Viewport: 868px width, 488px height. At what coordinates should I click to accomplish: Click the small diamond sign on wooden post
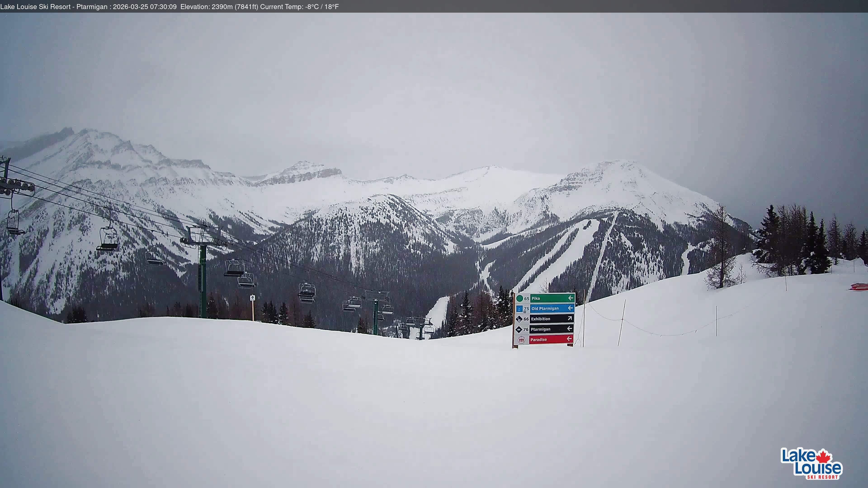pos(252,298)
